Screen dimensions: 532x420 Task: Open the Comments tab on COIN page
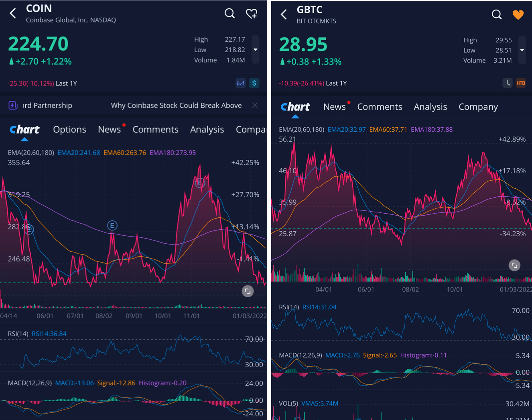(155, 129)
